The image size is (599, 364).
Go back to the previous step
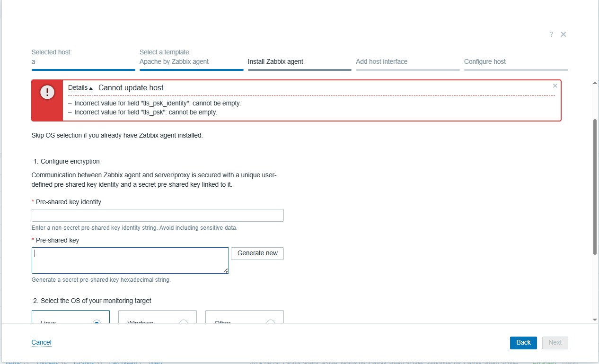(523, 343)
